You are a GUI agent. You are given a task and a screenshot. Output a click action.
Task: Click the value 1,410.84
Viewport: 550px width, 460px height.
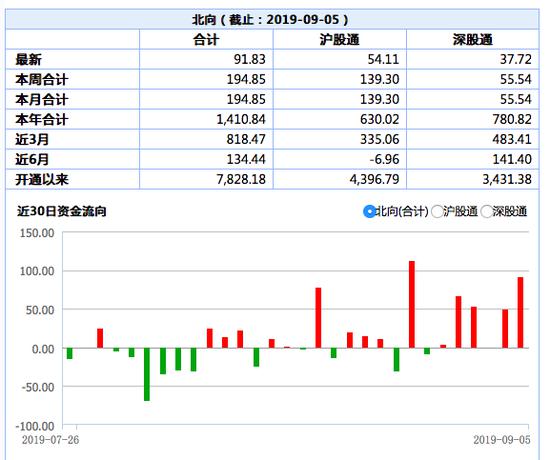241,119
